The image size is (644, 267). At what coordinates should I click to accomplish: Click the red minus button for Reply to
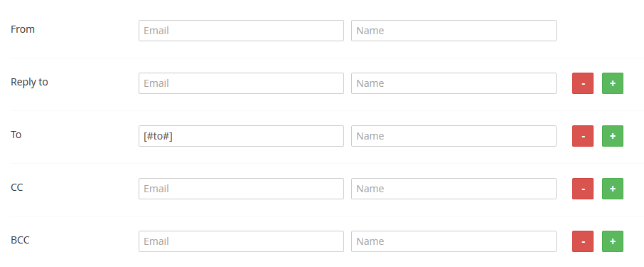click(x=582, y=83)
